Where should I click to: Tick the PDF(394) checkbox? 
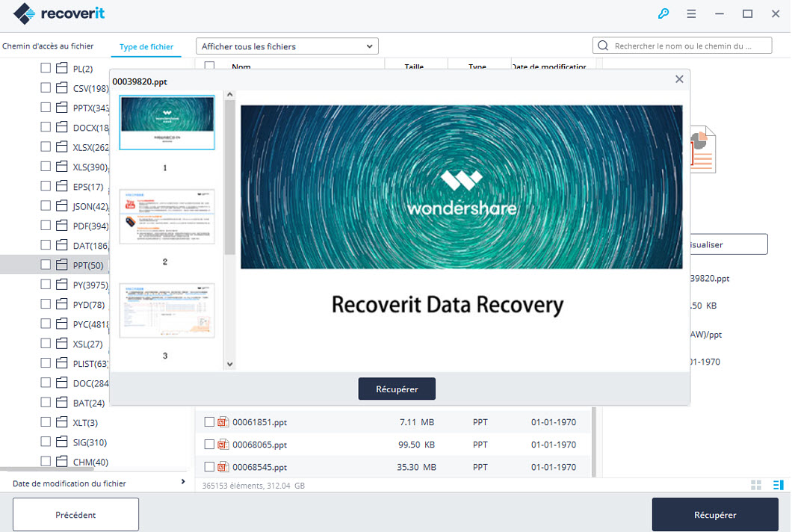point(46,225)
